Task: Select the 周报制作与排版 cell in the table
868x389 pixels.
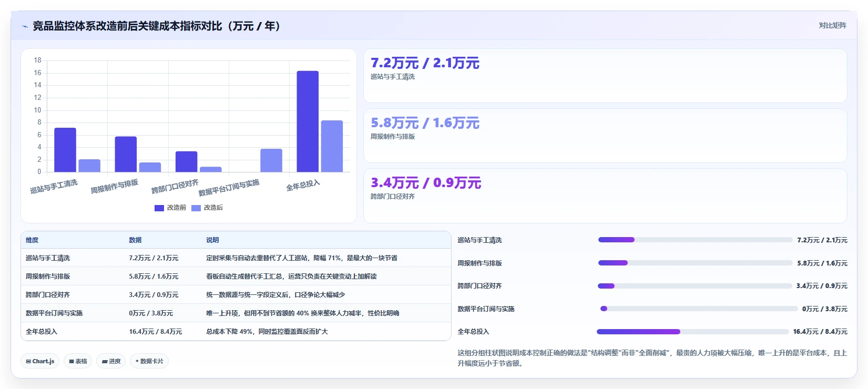Action: click(x=48, y=277)
